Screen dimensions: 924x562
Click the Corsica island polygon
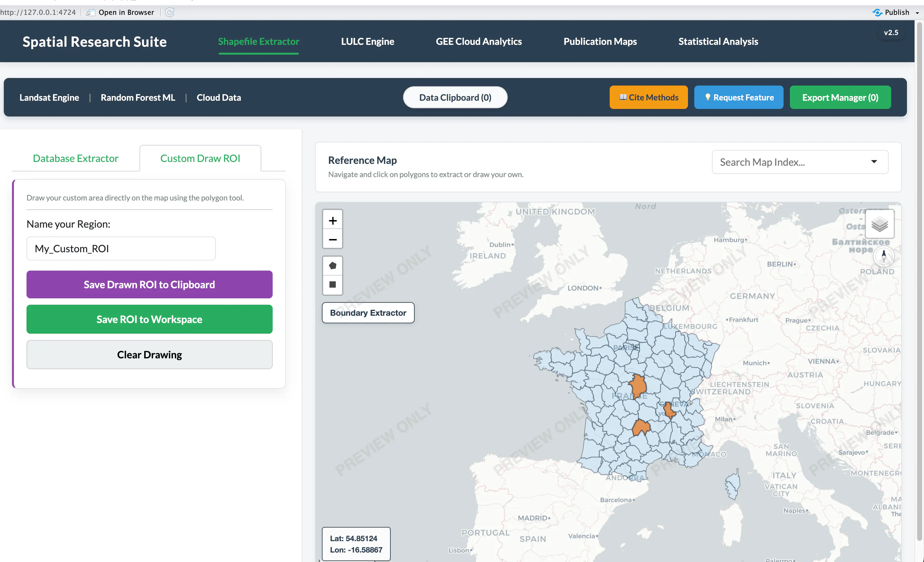[733, 484]
